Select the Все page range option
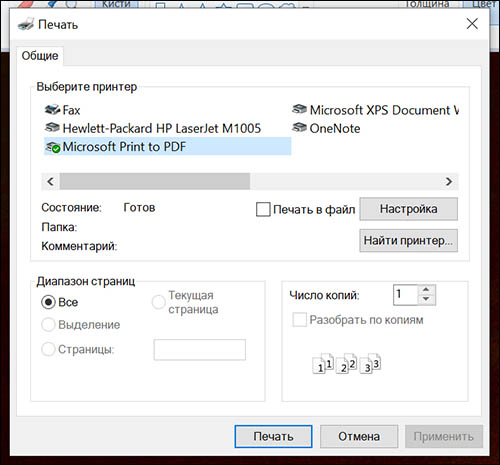Image resolution: width=500 pixels, height=465 pixels. point(48,302)
